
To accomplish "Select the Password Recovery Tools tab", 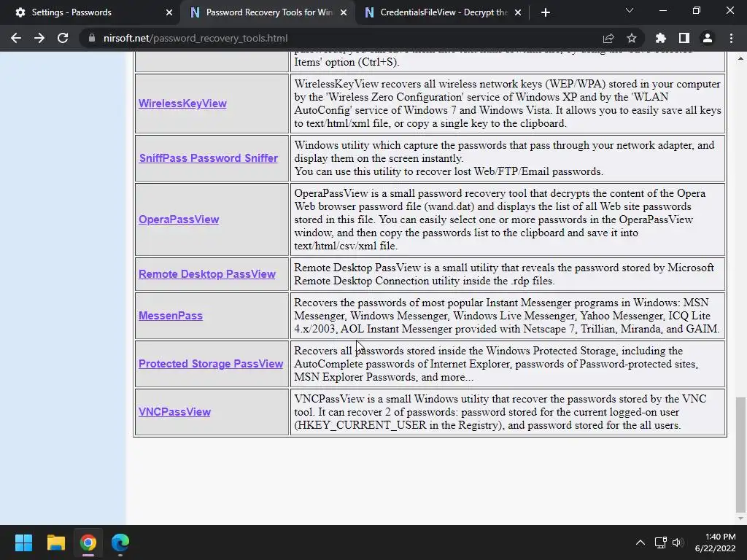I will point(267,12).
